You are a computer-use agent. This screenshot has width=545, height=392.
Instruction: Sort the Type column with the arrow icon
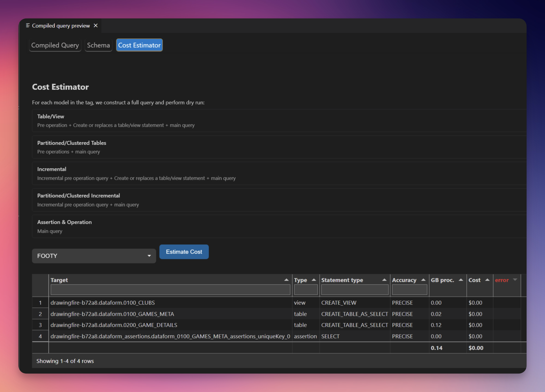point(314,280)
